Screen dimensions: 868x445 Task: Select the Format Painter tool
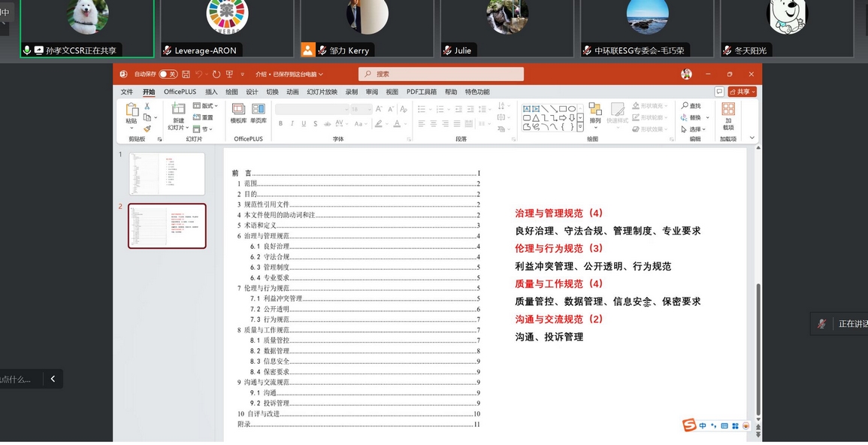pyautogui.click(x=147, y=129)
